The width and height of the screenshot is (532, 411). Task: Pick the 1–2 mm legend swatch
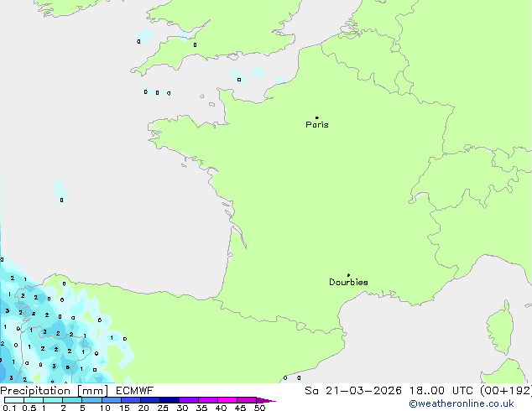[53, 400]
